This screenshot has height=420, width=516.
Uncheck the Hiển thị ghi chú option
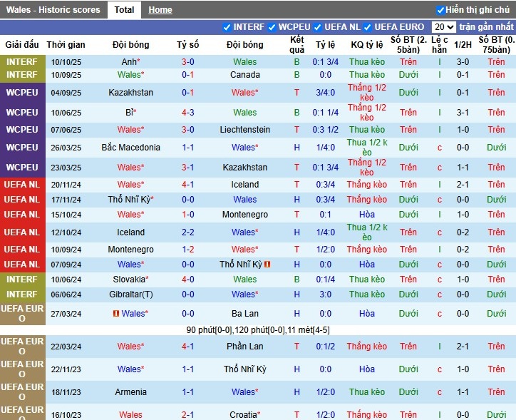[440, 10]
